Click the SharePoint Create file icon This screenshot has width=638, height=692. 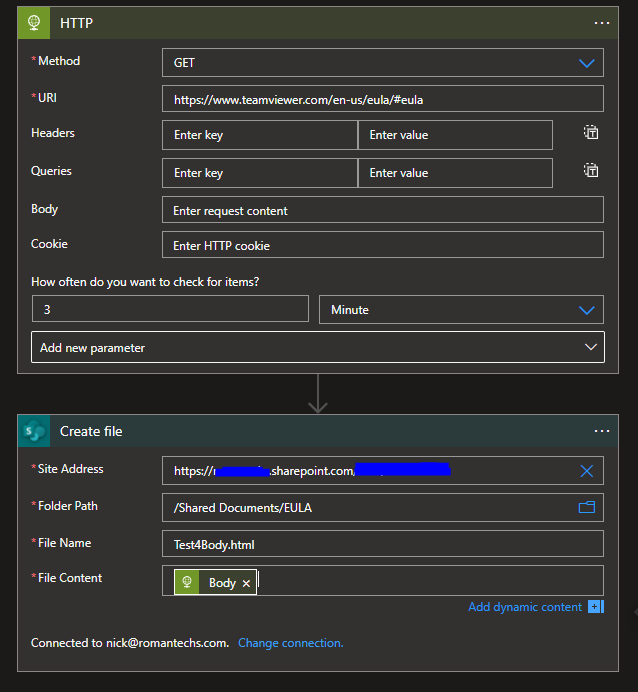[34, 431]
